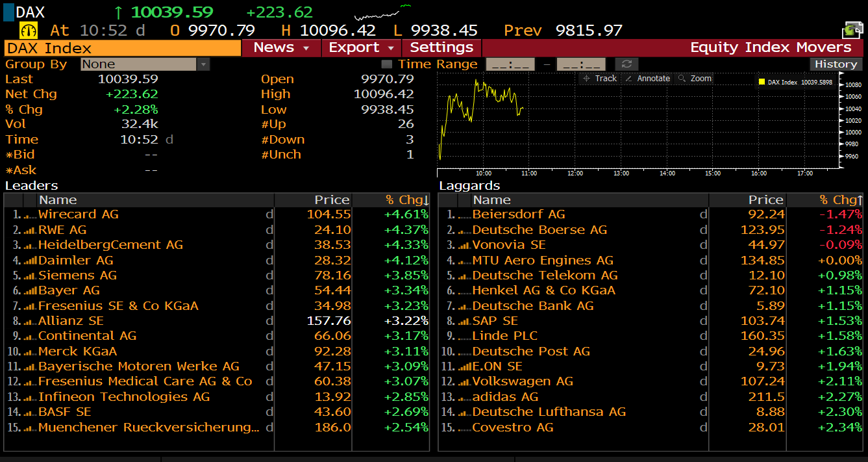Expand the News menu arrow

[308, 48]
